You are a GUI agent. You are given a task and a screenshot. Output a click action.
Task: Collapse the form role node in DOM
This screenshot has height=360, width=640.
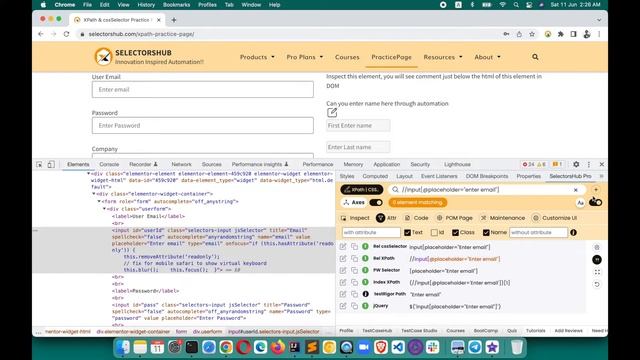point(99,201)
